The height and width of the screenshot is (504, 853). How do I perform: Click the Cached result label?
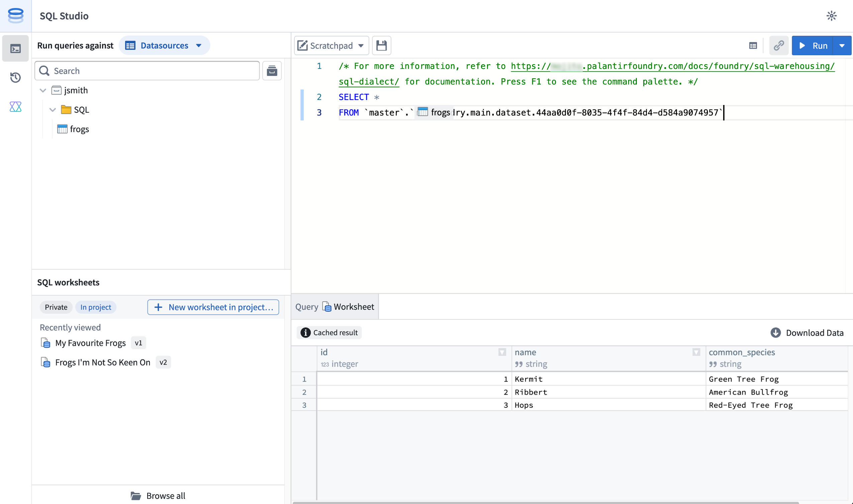335,332
